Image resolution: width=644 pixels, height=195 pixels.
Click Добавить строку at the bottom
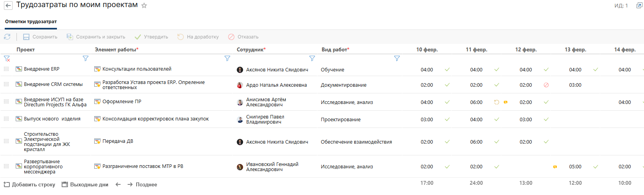(29, 184)
